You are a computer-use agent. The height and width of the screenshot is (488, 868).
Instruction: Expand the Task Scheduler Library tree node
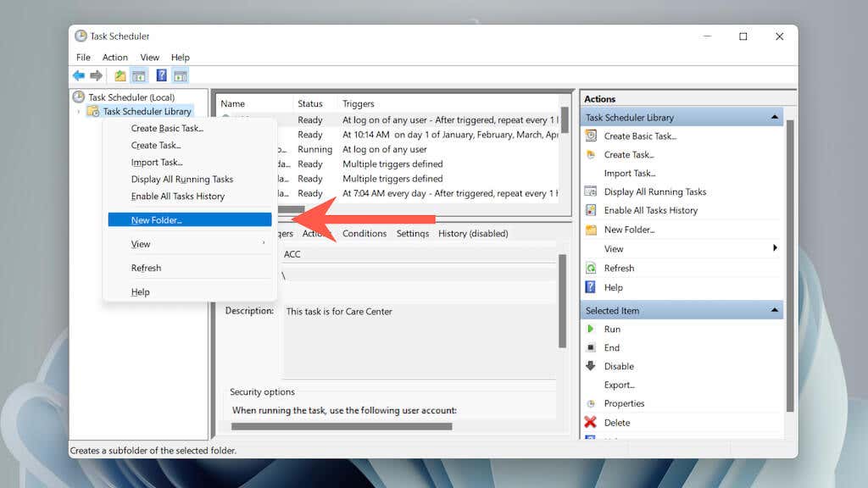pyautogui.click(x=79, y=112)
